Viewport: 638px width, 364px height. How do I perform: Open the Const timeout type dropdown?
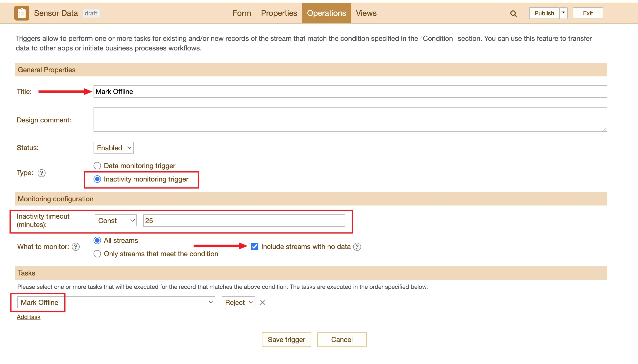point(116,221)
